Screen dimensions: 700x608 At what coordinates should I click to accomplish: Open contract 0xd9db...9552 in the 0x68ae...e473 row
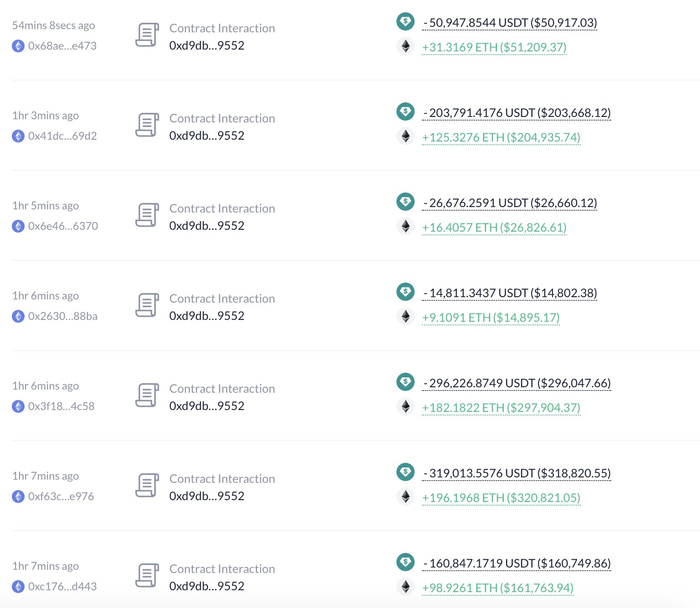(x=207, y=46)
